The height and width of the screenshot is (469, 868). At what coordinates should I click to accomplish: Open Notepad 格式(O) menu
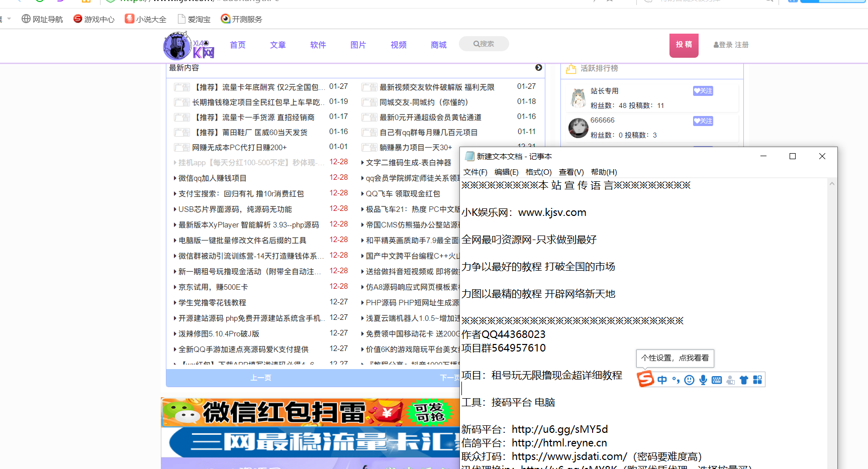pos(539,172)
